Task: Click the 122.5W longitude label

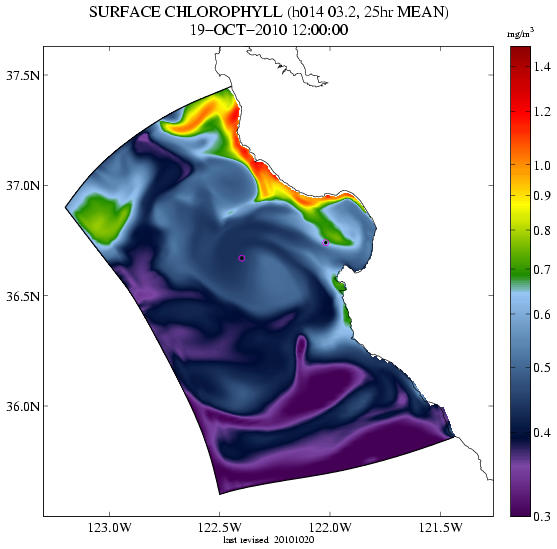Action: coord(220,527)
